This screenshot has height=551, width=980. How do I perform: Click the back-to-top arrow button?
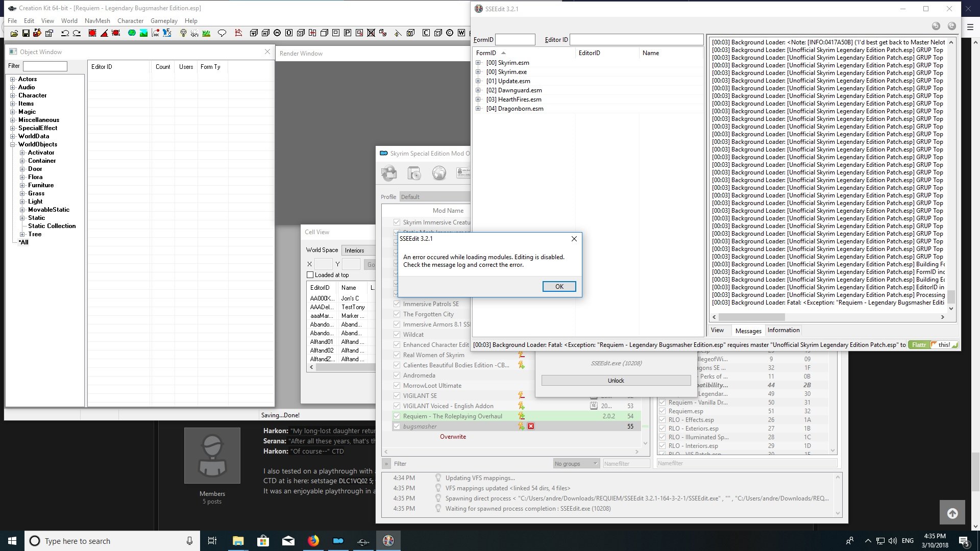click(952, 513)
